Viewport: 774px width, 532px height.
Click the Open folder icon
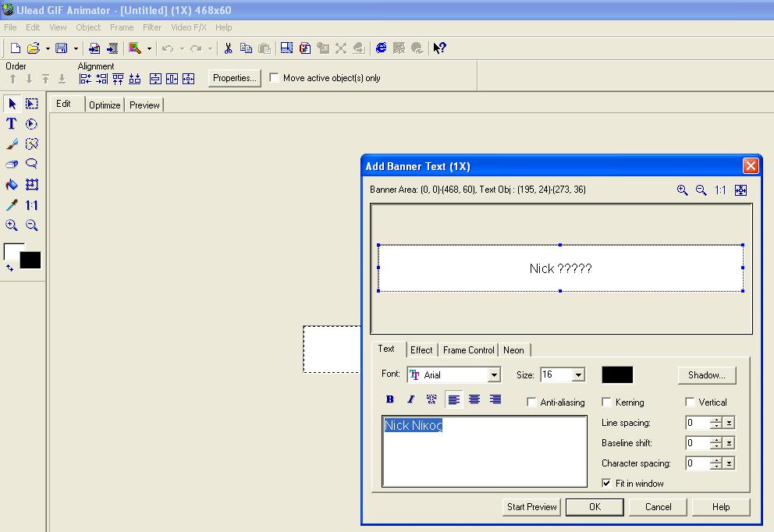coord(33,48)
